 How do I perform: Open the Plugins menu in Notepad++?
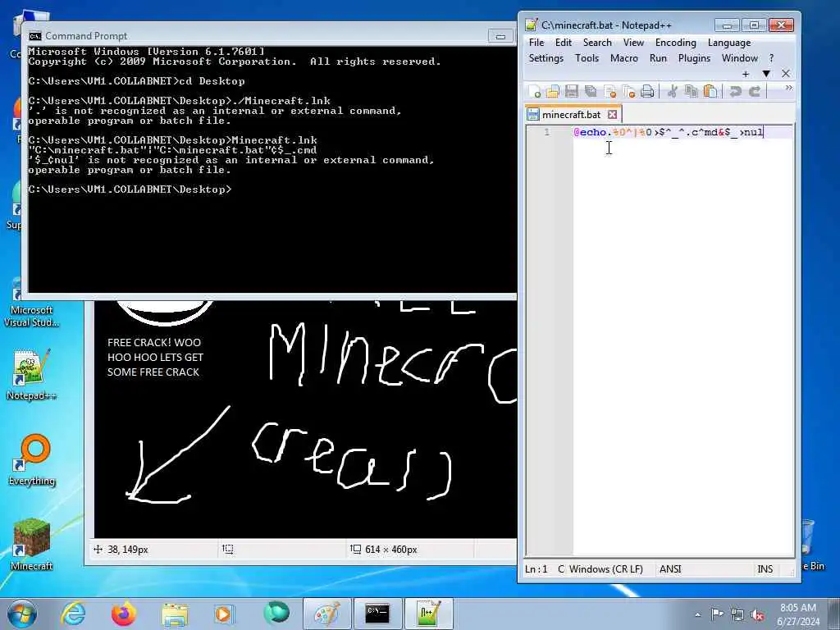(694, 58)
